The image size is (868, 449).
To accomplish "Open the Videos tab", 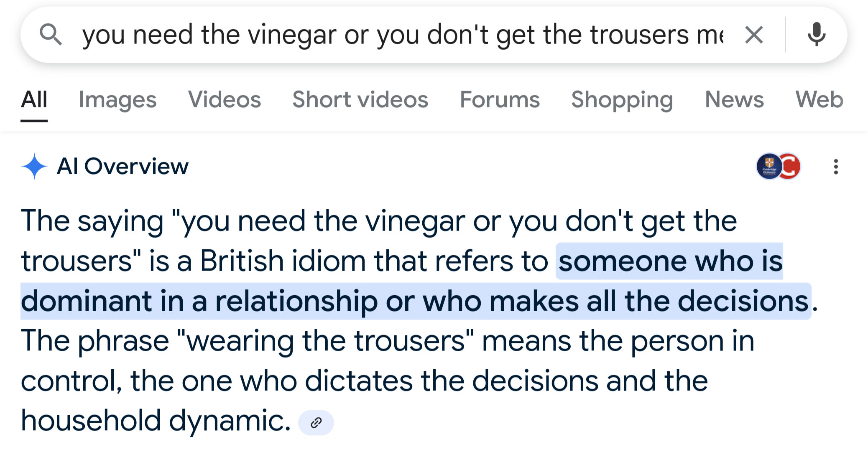I will (x=225, y=100).
